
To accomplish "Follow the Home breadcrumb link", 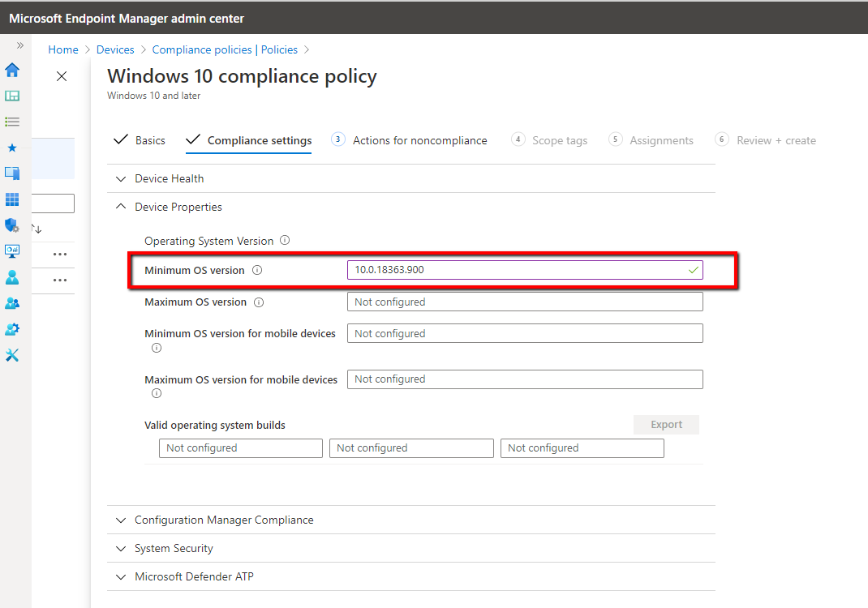I will pyautogui.click(x=63, y=49).
